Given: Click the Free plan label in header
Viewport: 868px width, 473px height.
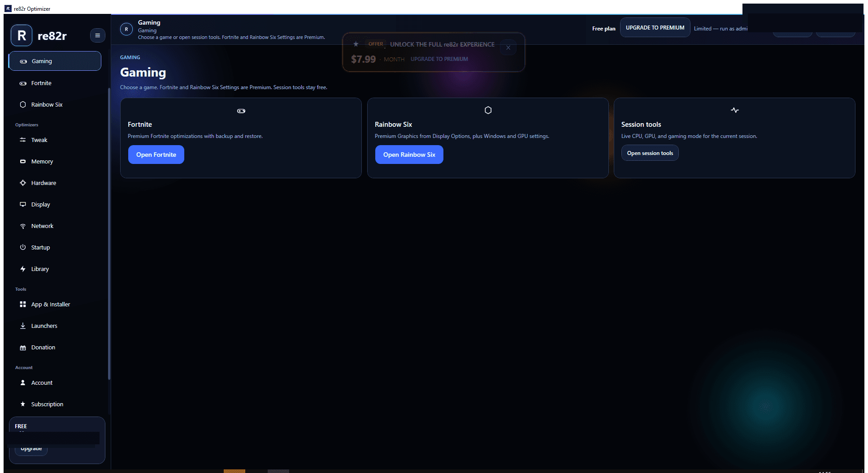Looking at the screenshot, I should pos(603,29).
